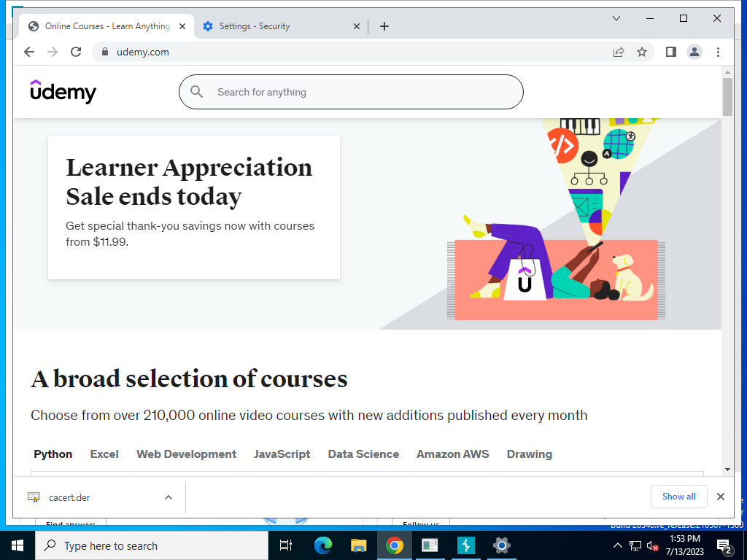747x560 pixels.
Task: Click the muted volume tray icon
Action: pos(652,546)
